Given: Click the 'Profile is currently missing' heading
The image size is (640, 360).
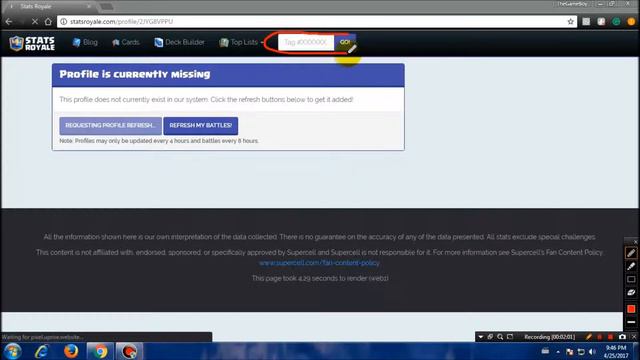Looking at the screenshot, I should click(135, 74).
